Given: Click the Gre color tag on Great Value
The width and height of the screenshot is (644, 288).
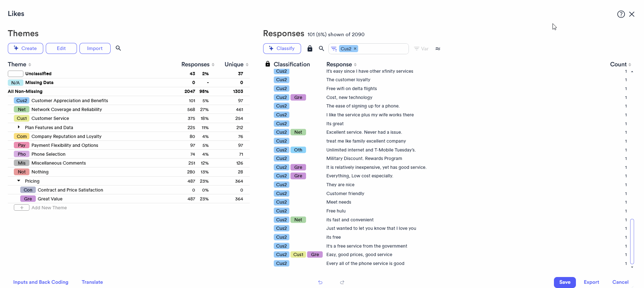Looking at the screenshot, I should click(x=28, y=199).
